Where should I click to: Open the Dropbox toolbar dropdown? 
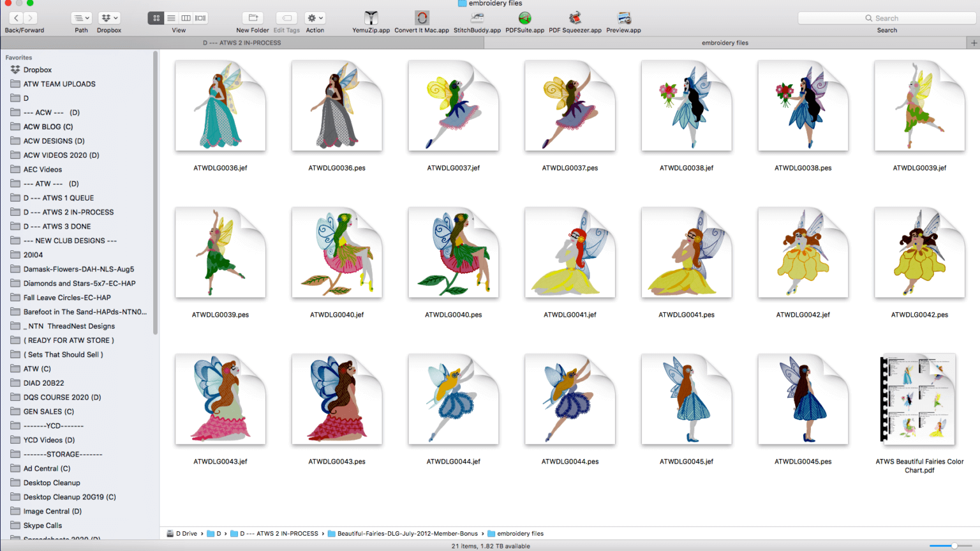pos(108,18)
